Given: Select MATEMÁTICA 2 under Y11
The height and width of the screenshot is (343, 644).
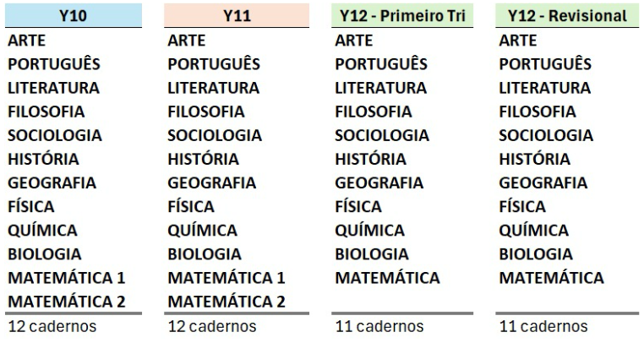Looking at the screenshot, I should point(226,302).
